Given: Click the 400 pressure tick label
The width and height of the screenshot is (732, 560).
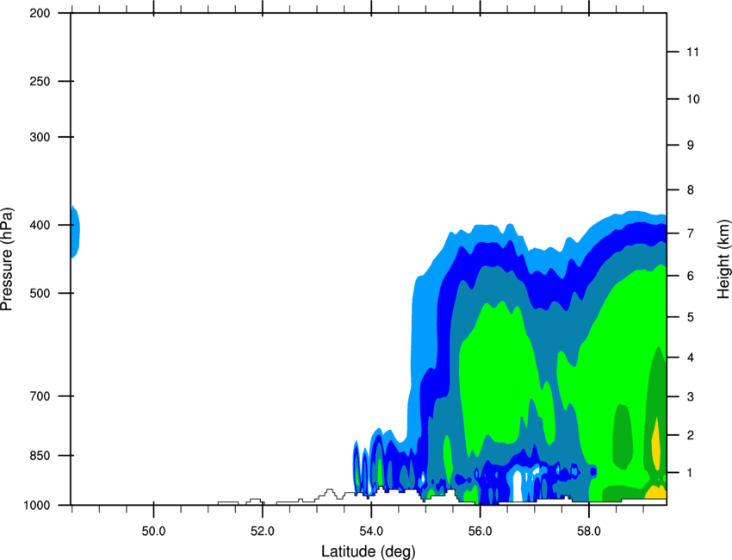Looking at the screenshot, I should [x=40, y=225].
